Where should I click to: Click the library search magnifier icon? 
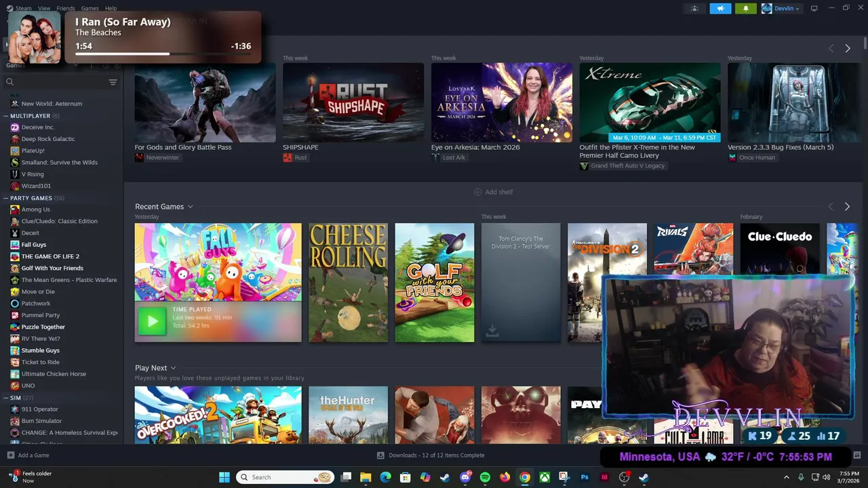point(9,82)
